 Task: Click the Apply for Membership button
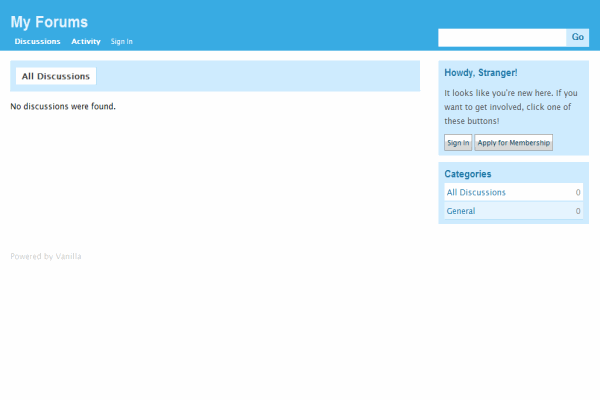point(513,143)
